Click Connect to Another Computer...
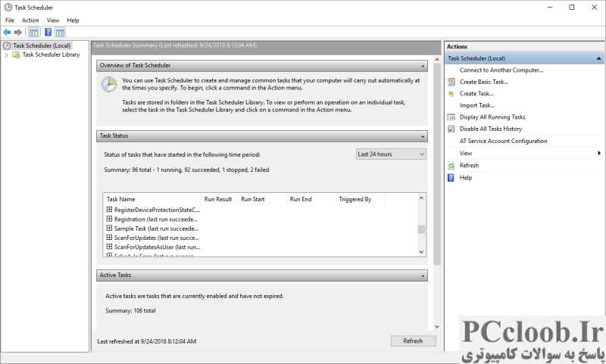Viewport: 606px width, 364px height. pyautogui.click(x=501, y=70)
